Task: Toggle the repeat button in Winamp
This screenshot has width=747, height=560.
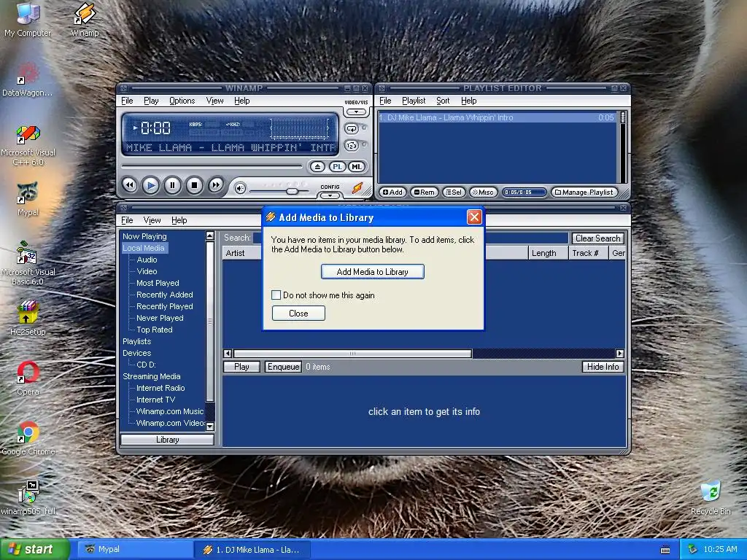Action: (352, 128)
